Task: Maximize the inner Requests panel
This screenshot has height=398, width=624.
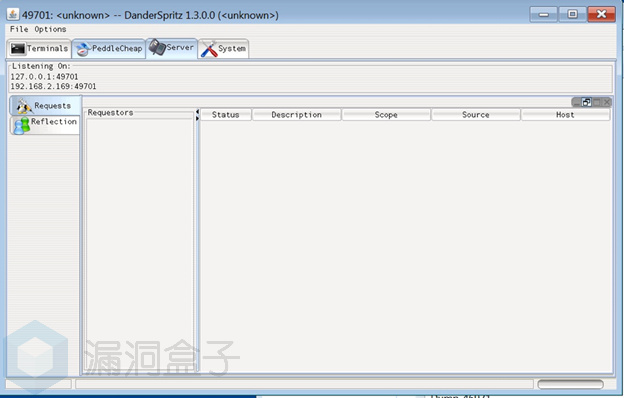Action: (597, 102)
